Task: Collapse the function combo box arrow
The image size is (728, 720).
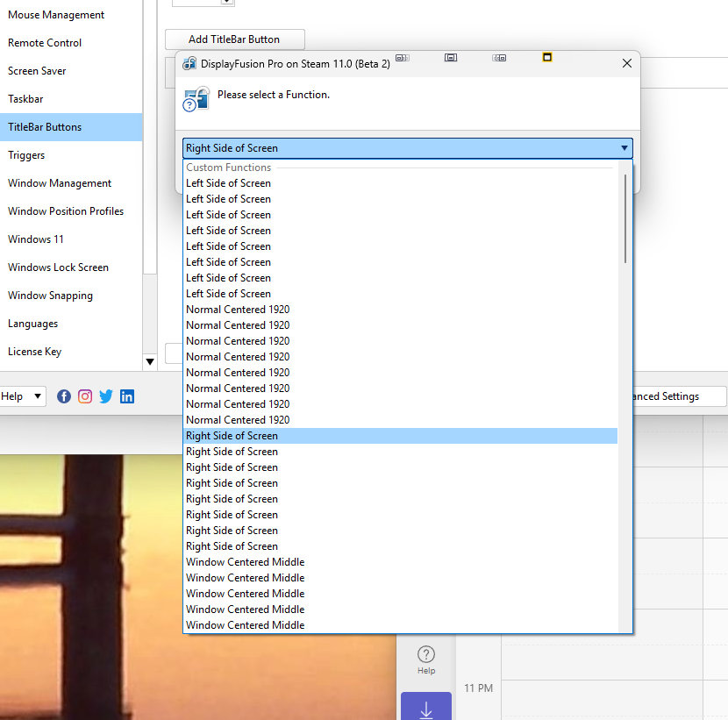Action: pos(624,148)
